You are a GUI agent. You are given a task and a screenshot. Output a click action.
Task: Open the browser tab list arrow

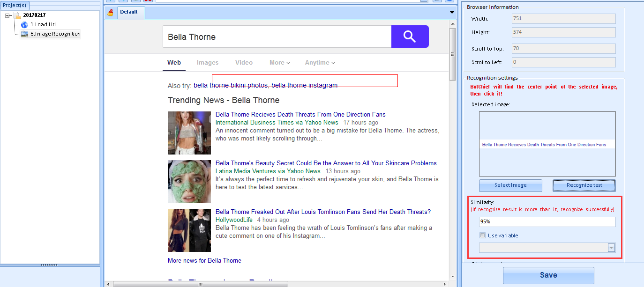452,12
